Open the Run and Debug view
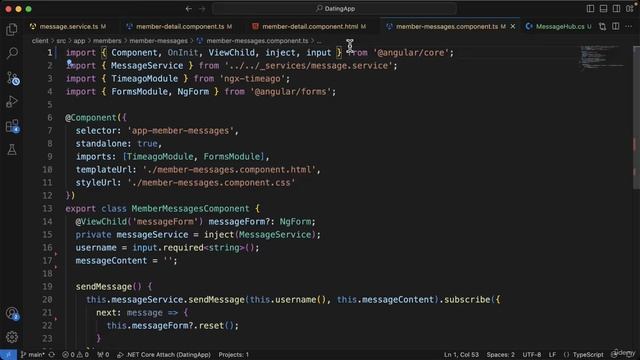Image resolution: width=640 pixels, height=360 pixels. [12, 102]
